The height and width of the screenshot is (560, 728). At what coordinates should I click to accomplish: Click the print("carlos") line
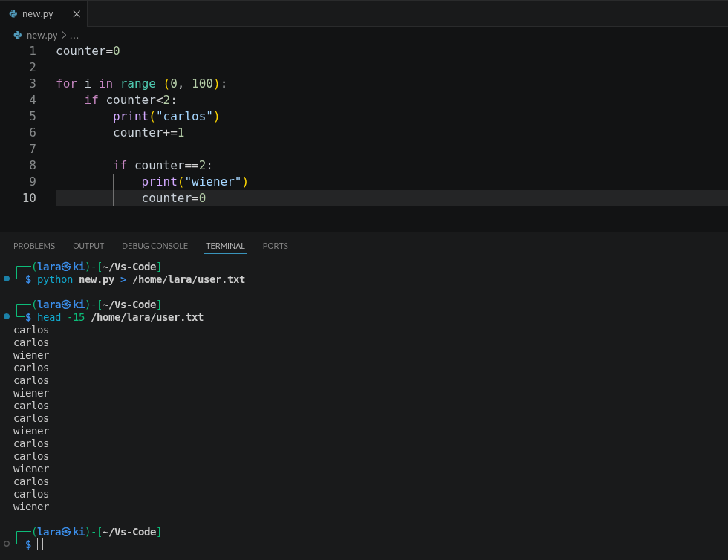166,116
